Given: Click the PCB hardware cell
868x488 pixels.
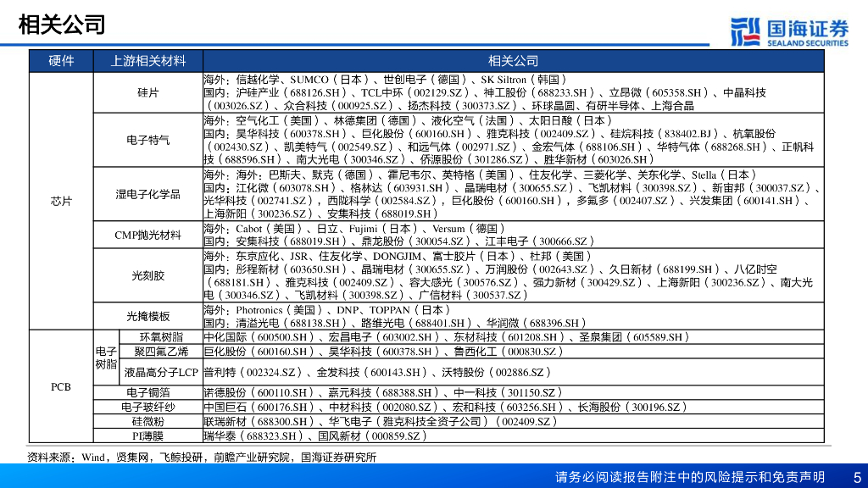Looking at the screenshot, I should (x=61, y=386).
